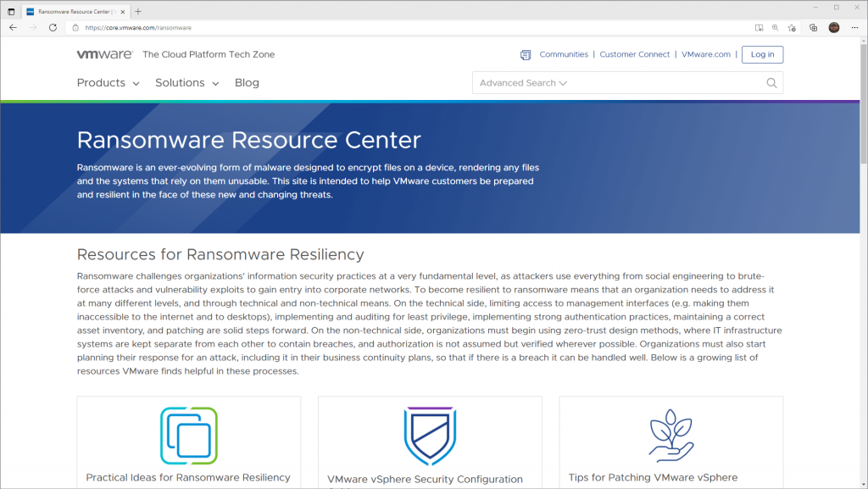Minimize the browser window
868x489 pixels.
pos(815,8)
